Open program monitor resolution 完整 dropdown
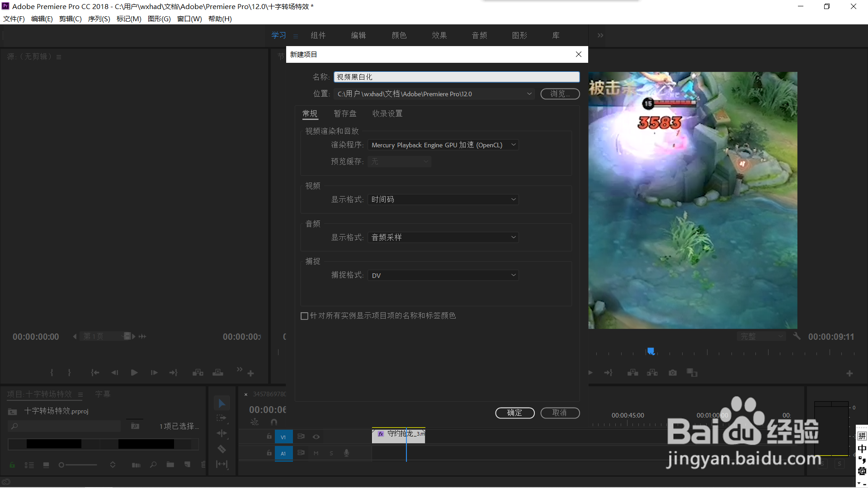 [761, 337]
